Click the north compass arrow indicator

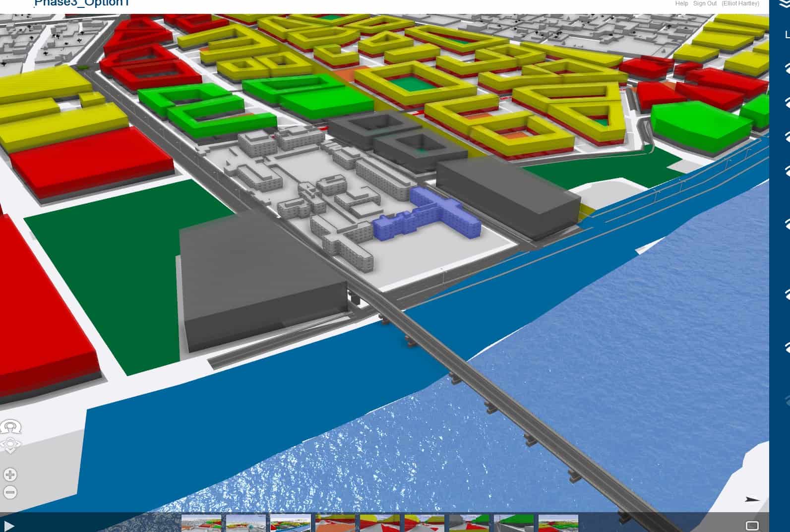coord(752,499)
